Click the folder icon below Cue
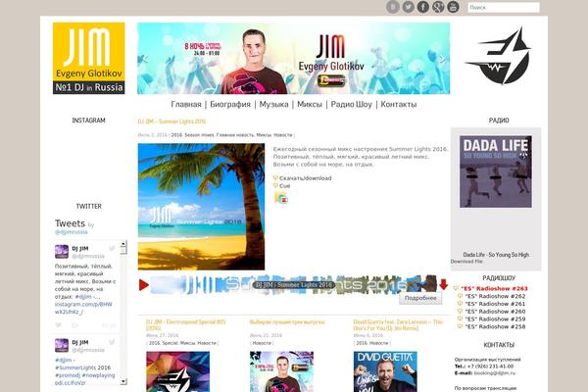The width and height of the screenshot is (588, 392). click(280, 197)
